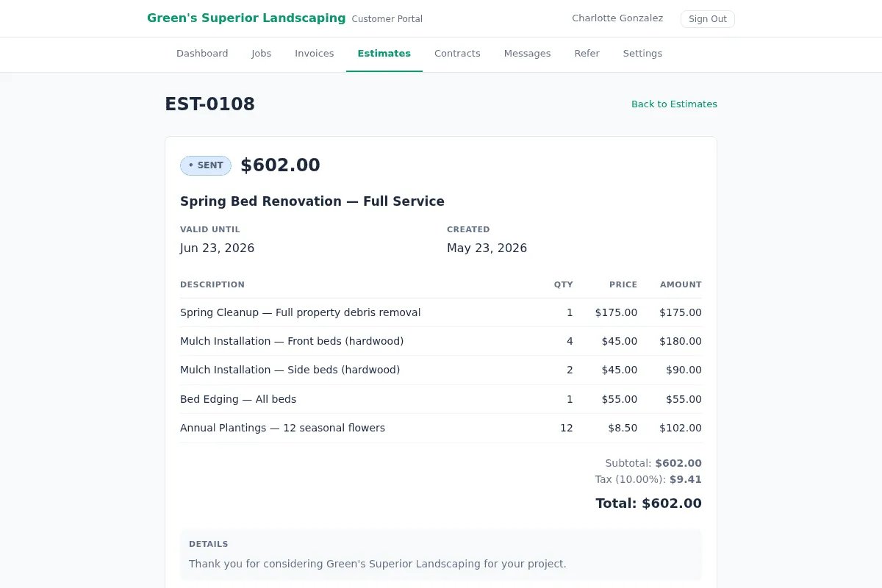Click the VALID UNTIL label

(210, 229)
